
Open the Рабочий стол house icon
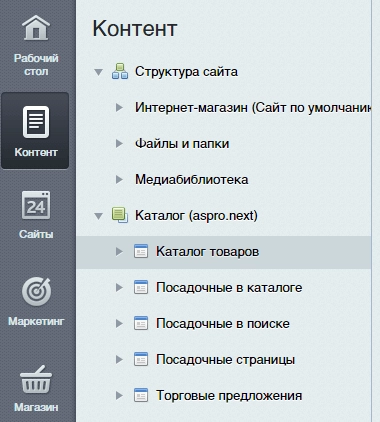tap(36, 28)
